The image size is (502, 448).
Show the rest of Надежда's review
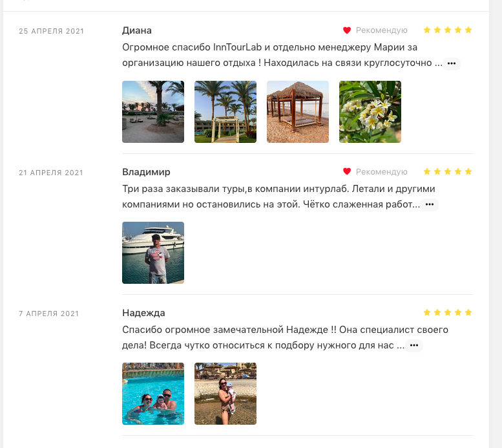coord(414,345)
